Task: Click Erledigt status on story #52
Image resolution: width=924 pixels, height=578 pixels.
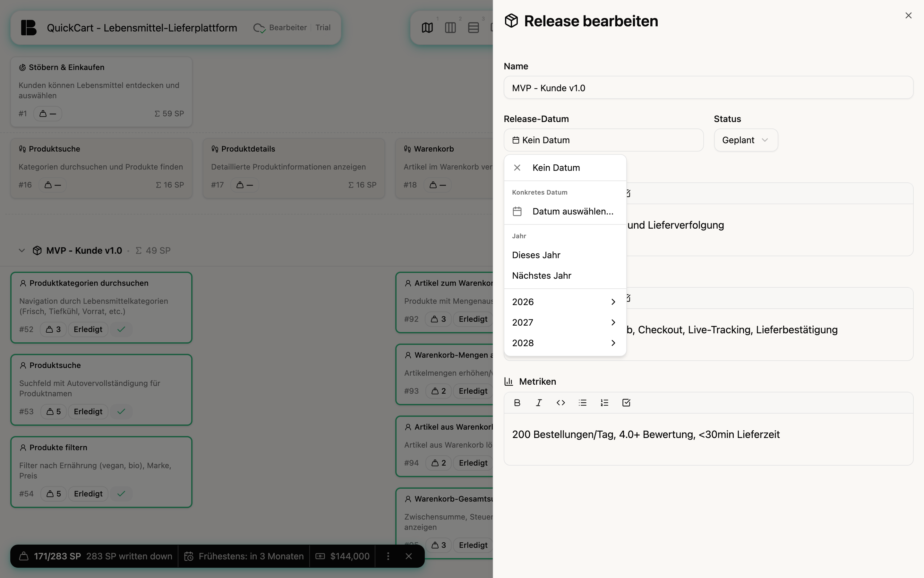Action: (88, 329)
